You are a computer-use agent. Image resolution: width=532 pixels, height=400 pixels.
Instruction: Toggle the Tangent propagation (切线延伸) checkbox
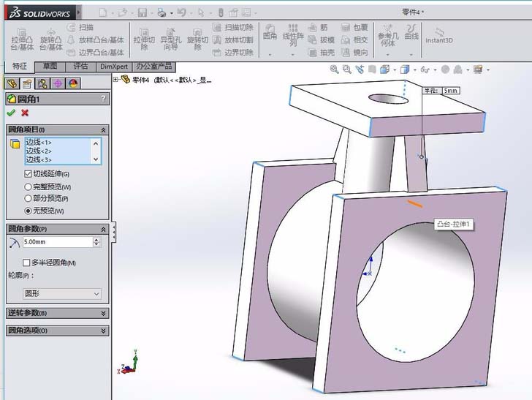(x=28, y=174)
